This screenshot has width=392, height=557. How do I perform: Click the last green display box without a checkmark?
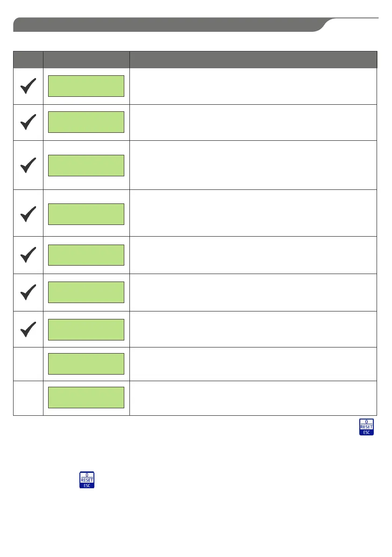(x=86, y=398)
